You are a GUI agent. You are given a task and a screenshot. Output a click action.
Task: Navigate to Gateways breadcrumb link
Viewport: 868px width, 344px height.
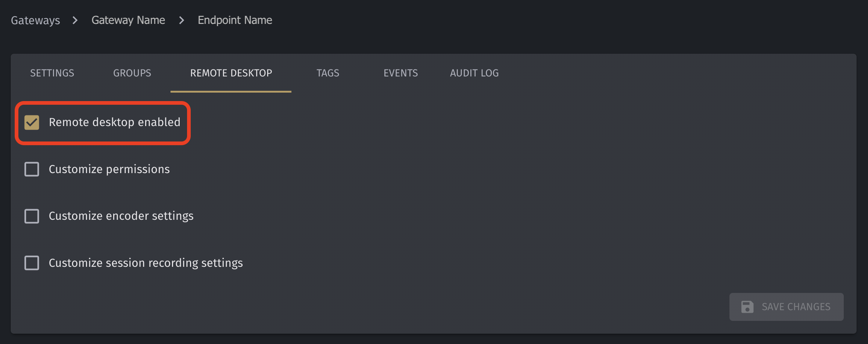pyautogui.click(x=35, y=20)
